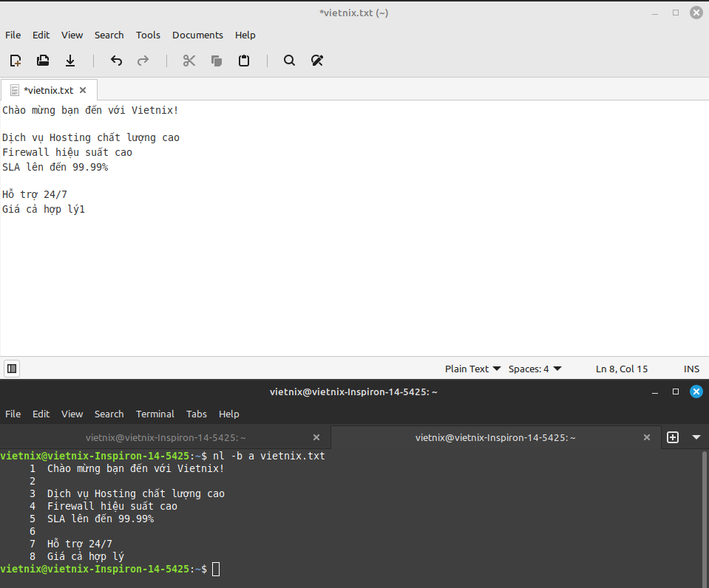Toggle the side panel in the status bar

12,369
